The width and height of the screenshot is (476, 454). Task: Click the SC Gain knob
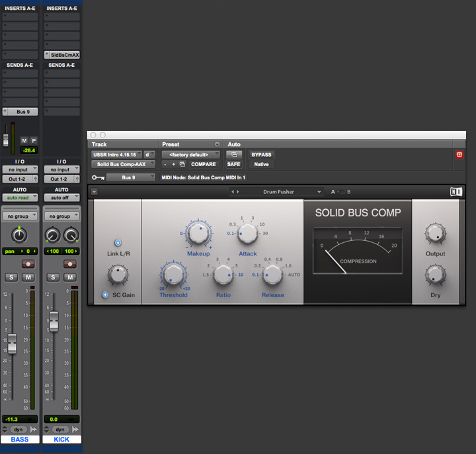coord(118,275)
